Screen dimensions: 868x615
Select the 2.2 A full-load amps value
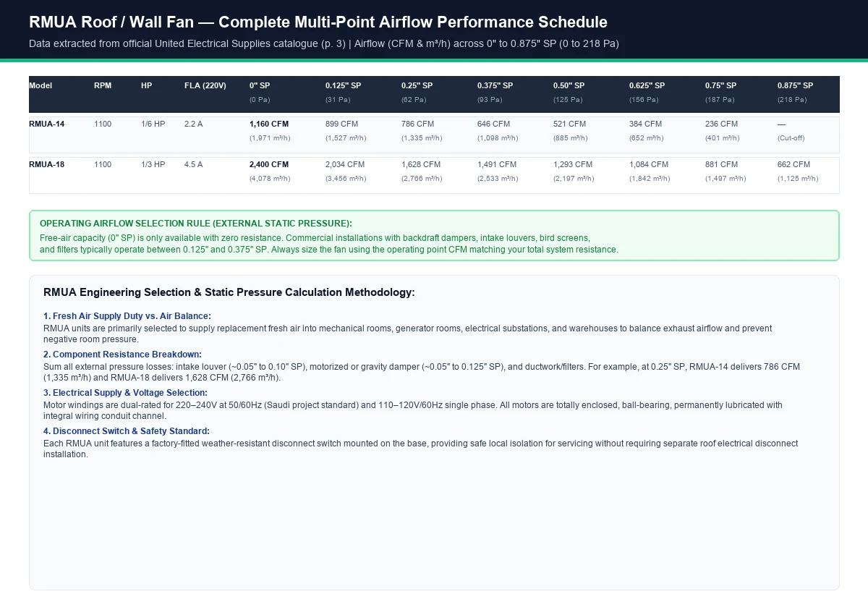[x=193, y=124]
